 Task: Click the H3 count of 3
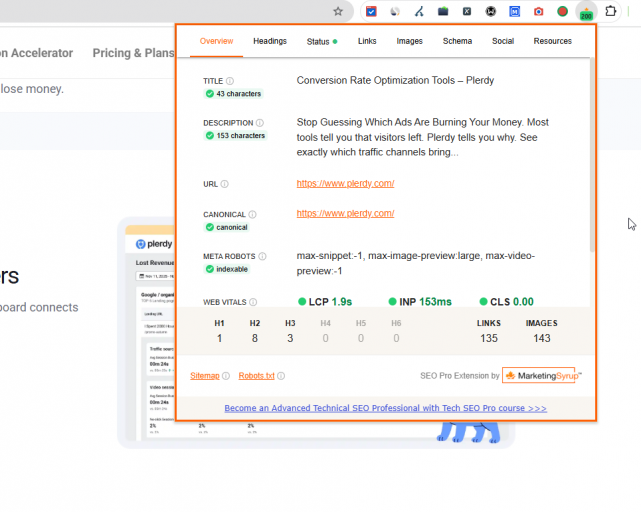pyautogui.click(x=290, y=338)
